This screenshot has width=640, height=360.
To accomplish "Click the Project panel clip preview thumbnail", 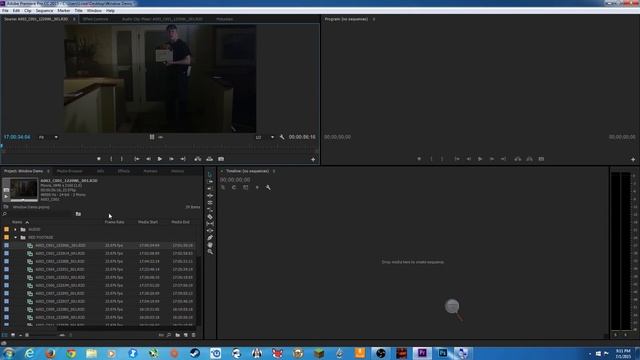I will point(24,190).
